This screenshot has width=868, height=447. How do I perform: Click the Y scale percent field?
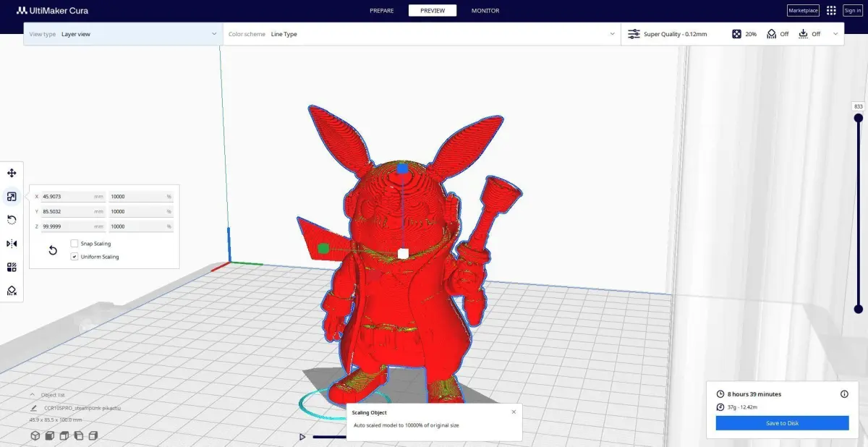pyautogui.click(x=141, y=211)
